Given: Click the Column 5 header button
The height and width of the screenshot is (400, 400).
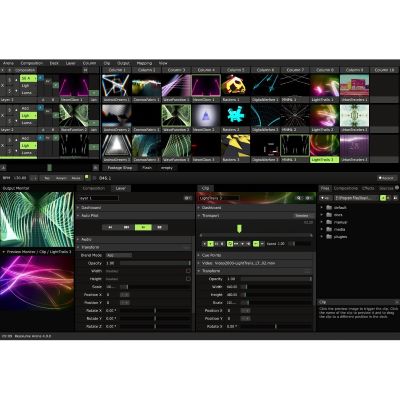Looking at the screenshot, I should coord(235,70).
